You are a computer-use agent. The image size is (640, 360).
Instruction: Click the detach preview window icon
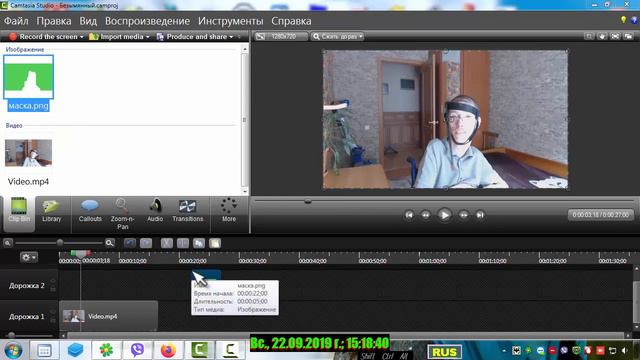(628, 36)
